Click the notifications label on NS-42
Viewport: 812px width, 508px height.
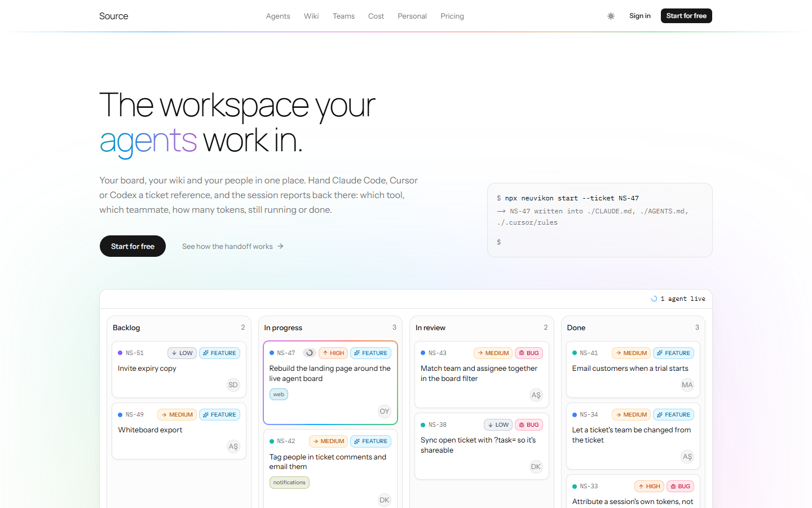[289, 483]
